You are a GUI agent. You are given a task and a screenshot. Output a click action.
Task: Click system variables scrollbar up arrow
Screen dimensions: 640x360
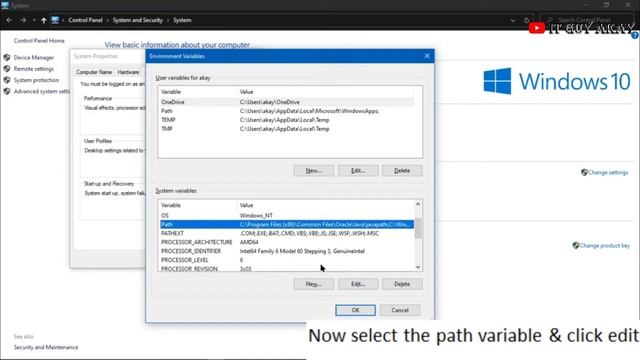(418, 204)
